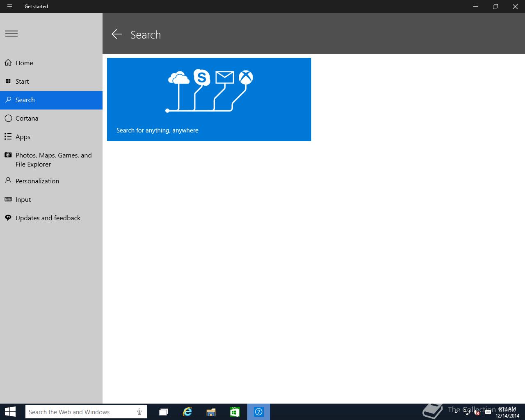Open the Input section
Viewport: 525px width, 420px height.
tap(51, 199)
